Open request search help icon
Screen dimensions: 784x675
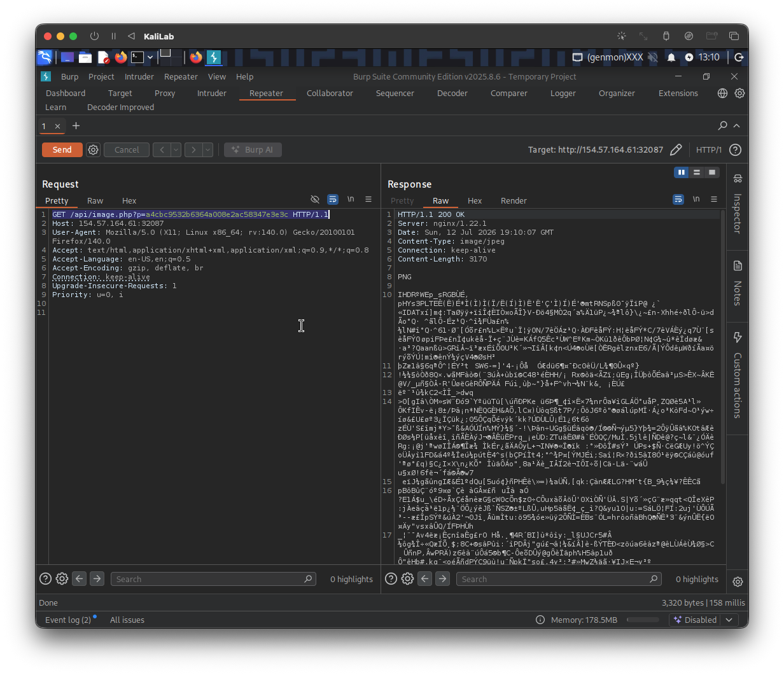pyautogui.click(x=46, y=579)
